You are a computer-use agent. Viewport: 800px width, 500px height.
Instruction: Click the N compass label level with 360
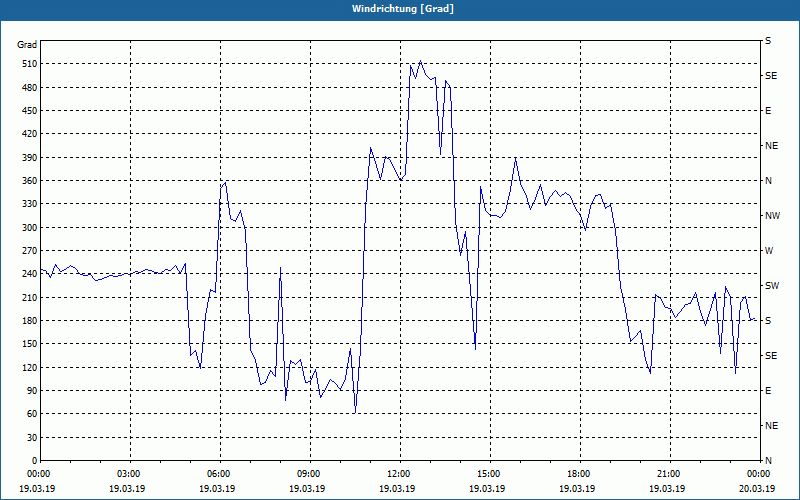[x=768, y=181]
